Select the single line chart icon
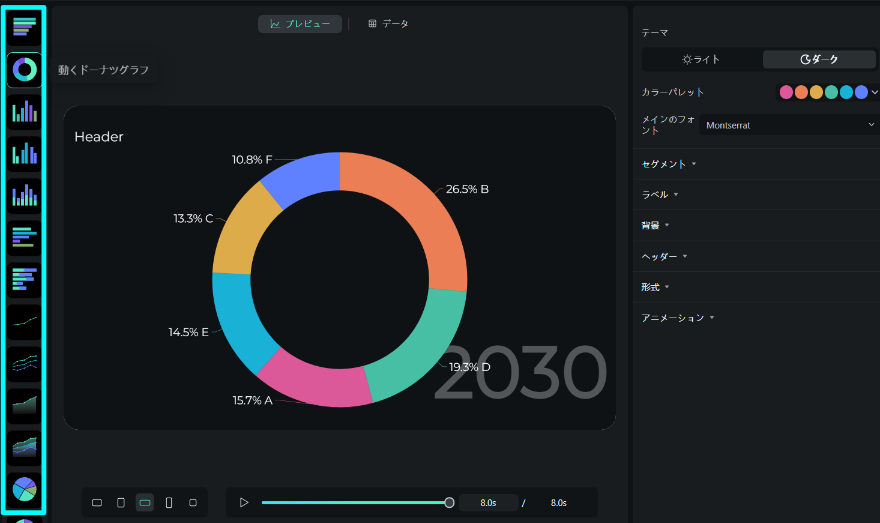This screenshot has width=880, height=523. click(x=24, y=322)
